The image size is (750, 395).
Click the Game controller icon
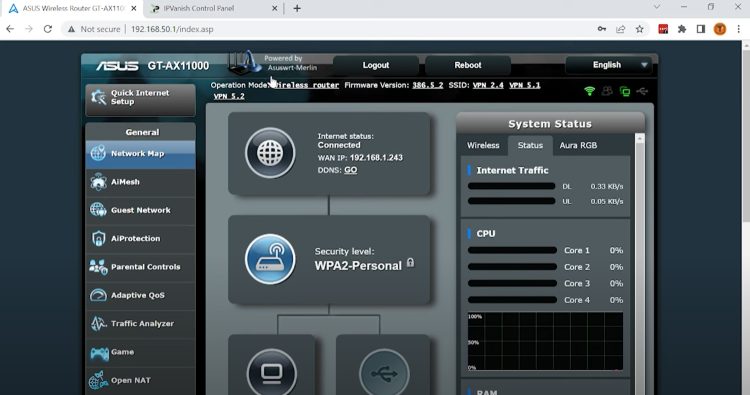point(99,353)
